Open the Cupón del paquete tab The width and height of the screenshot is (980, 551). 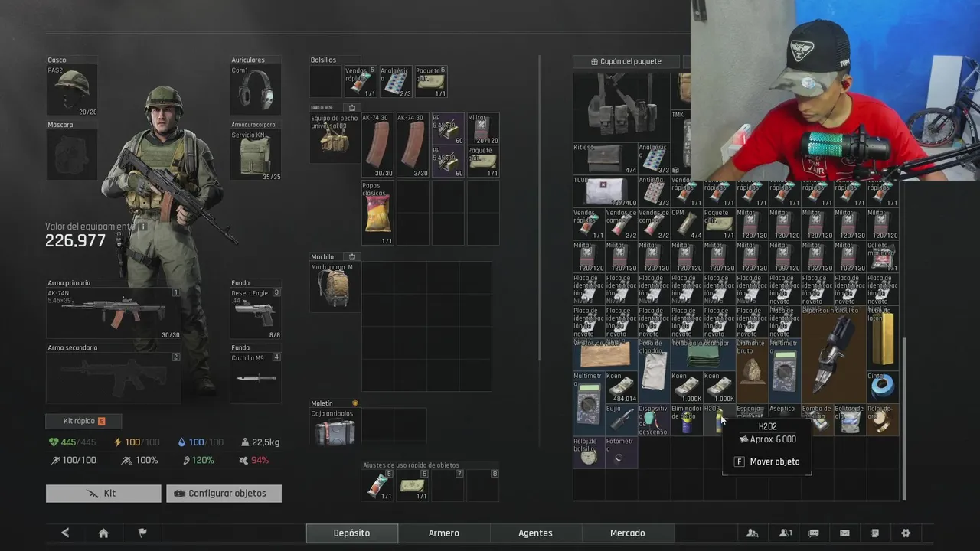[626, 61]
